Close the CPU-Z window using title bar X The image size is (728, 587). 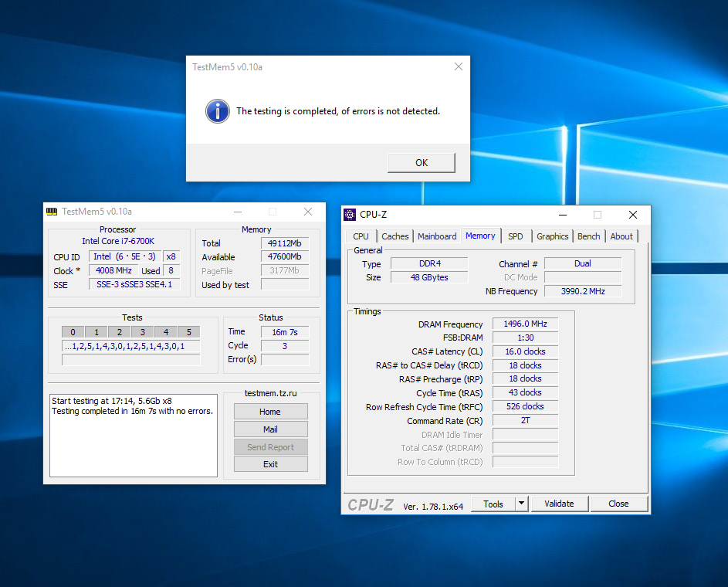coord(633,215)
